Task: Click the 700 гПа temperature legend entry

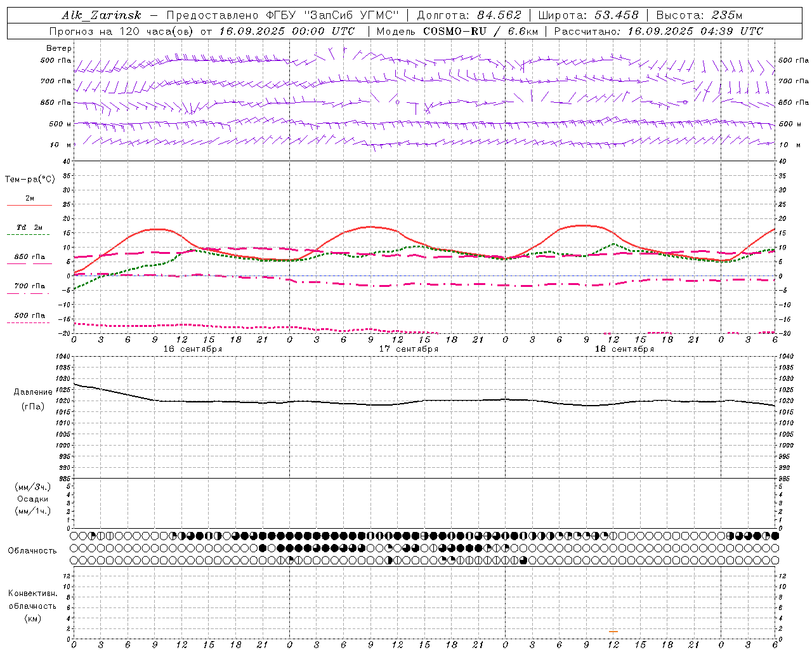Action: coord(30,286)
